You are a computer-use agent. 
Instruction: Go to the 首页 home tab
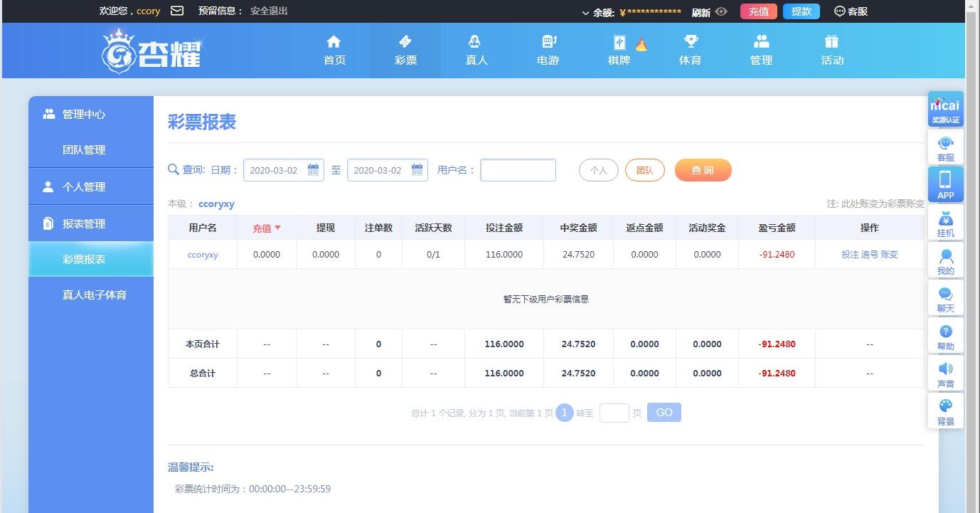click(334, 51)
